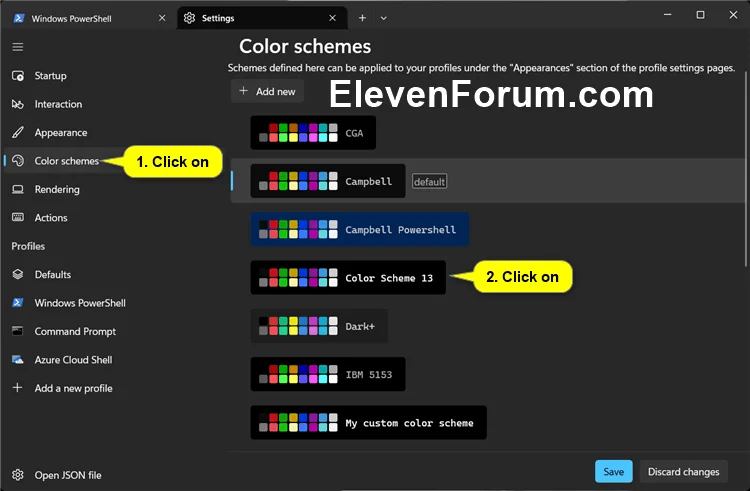
Task: Click the gear icon on the Settings tab
Action: click(189, 18)
